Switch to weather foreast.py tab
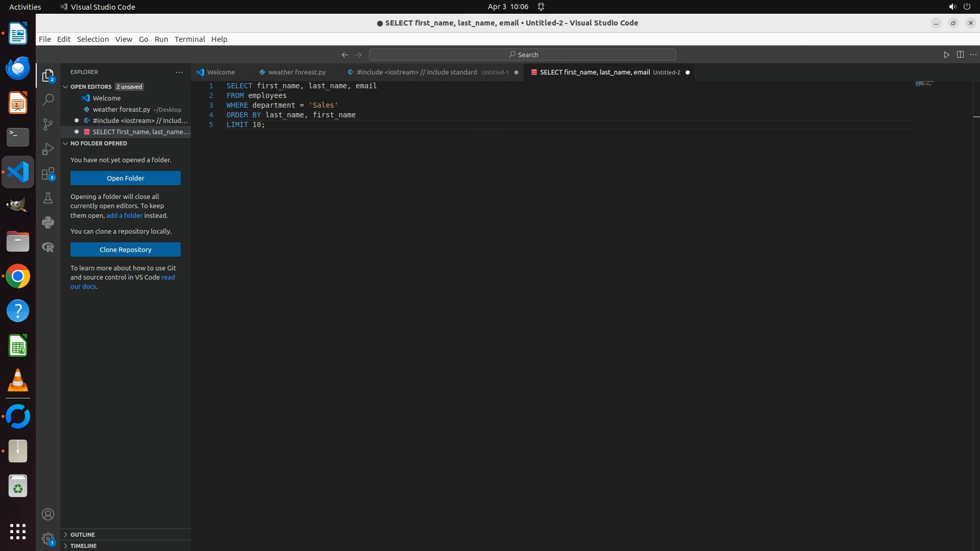The image size is (980, 551). tap(297, 72)
